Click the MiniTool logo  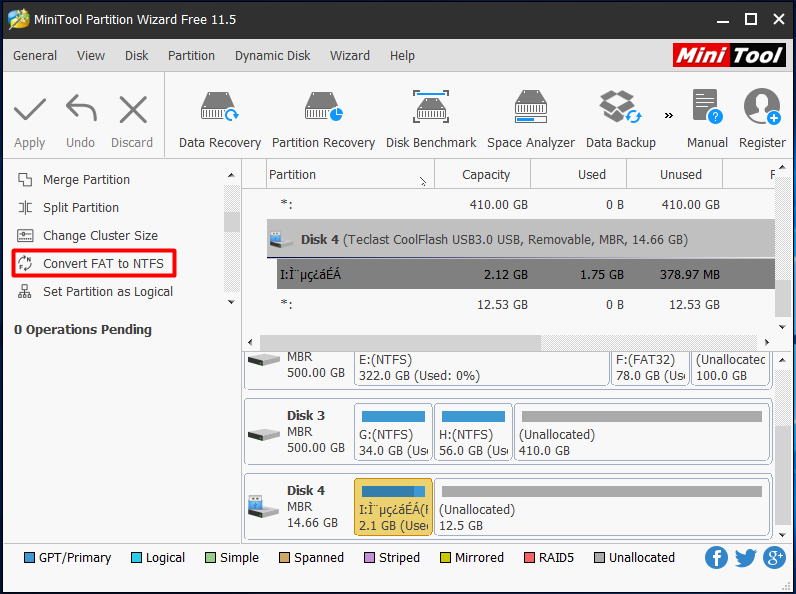click(x=729, y=55)
